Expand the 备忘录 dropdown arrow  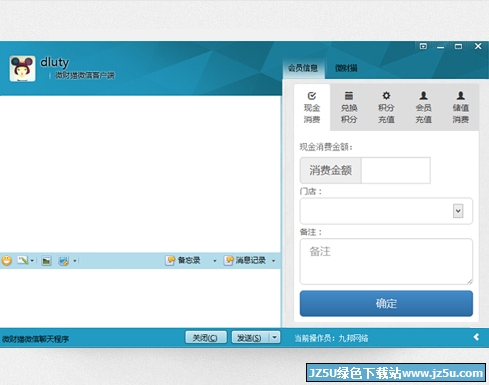point(215,261)
